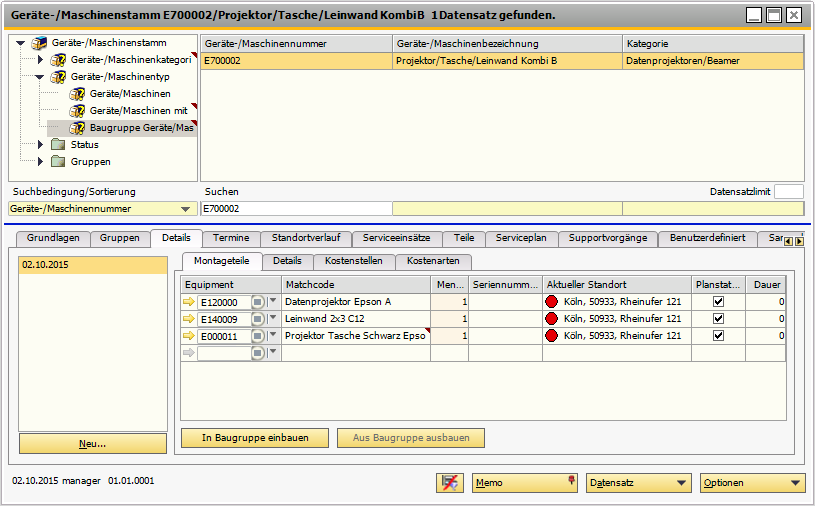Image resolution: width=815 pixels, height=506 pixels.
Task: Click Matchcode column header
Action: (356, 285)
